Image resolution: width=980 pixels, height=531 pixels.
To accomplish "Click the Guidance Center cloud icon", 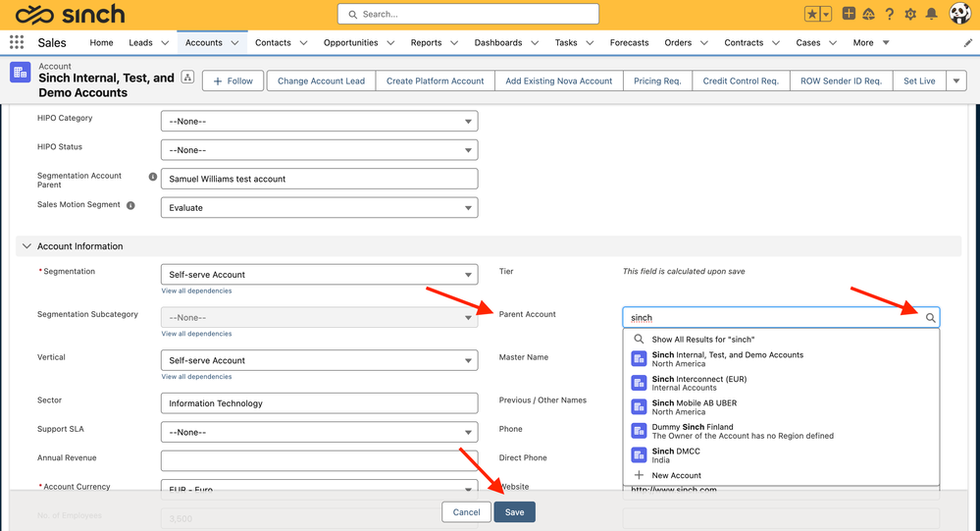I will (869, 14).
